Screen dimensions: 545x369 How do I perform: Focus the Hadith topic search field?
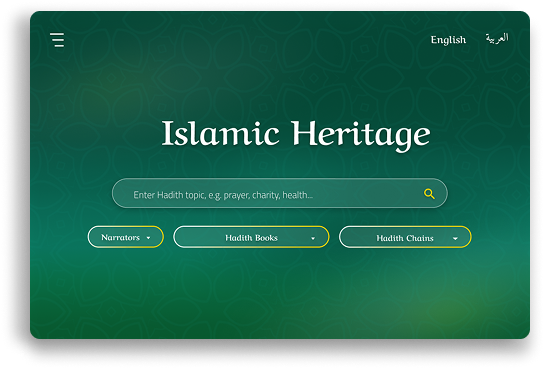point(280,193)
